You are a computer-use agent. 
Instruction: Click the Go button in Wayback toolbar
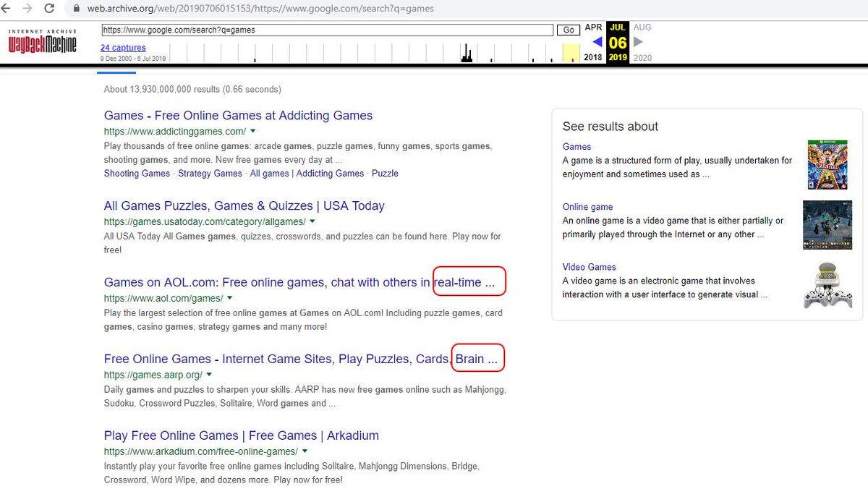[x=569, y=30]
